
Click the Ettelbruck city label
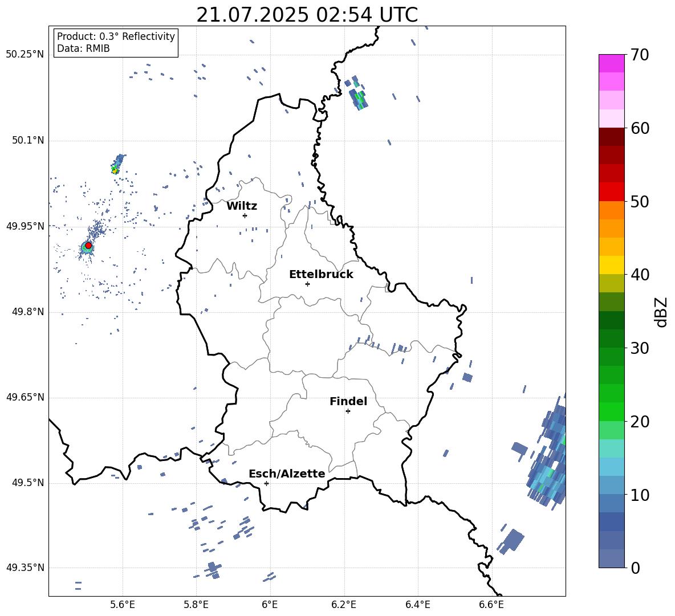pyautogui.click(x=321, y=275)
